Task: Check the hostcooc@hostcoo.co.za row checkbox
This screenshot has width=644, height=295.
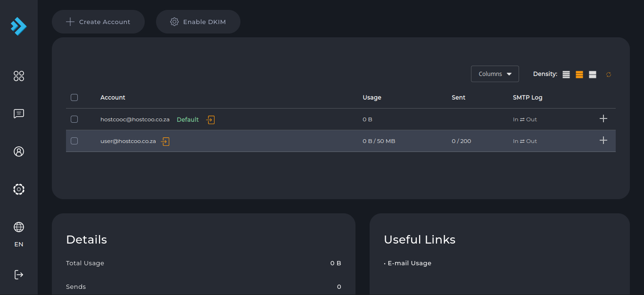Action: [x=74, y=119]
